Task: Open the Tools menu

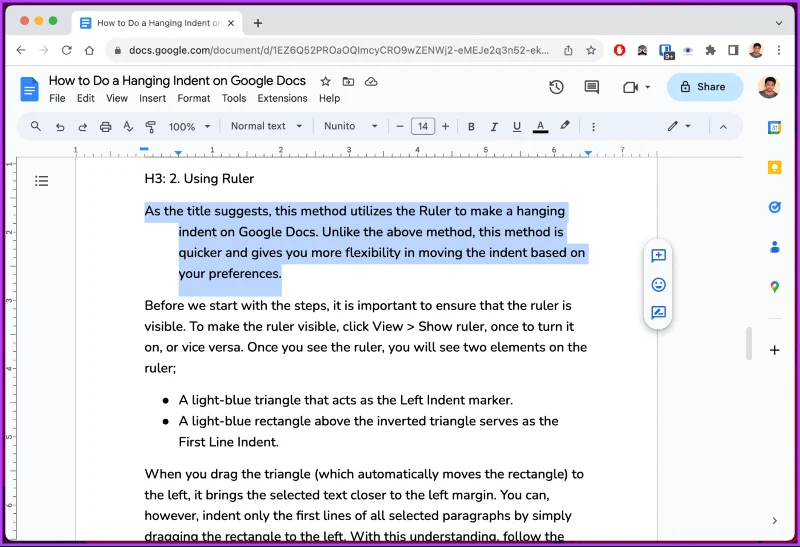Action: (234, 98)
